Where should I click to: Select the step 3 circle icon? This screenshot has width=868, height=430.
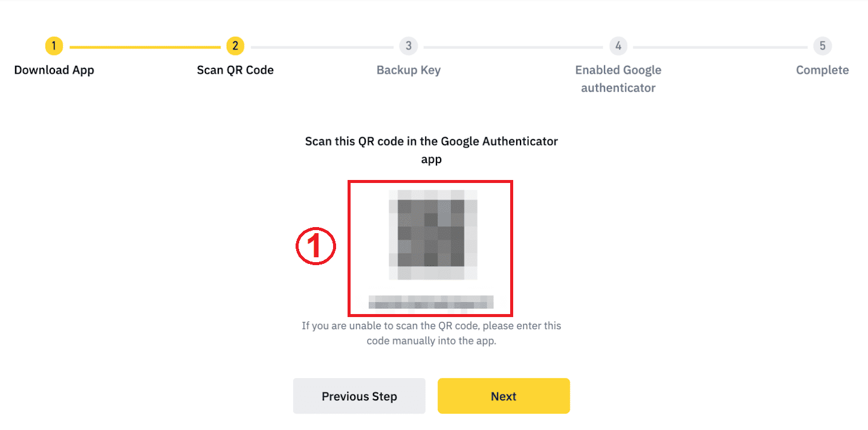tap(408, 46)
